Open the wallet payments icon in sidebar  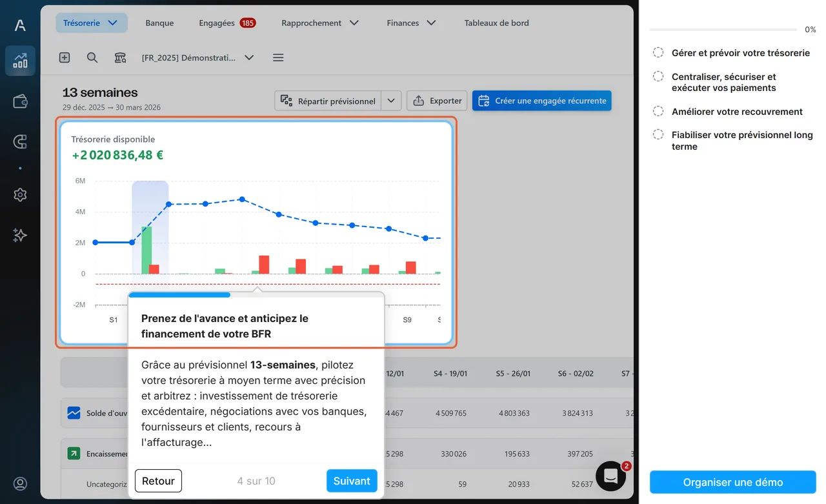(x=20, y=101)
